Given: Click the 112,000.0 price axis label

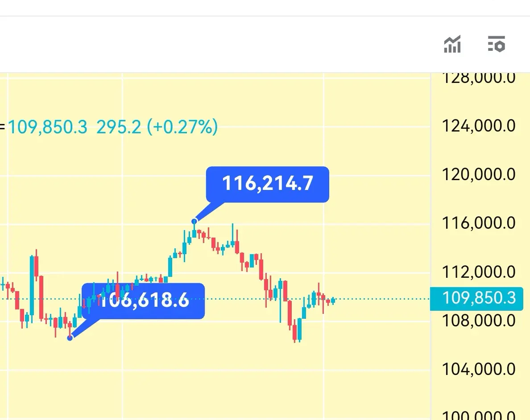Looking at the screenshot, I should 479,272.
